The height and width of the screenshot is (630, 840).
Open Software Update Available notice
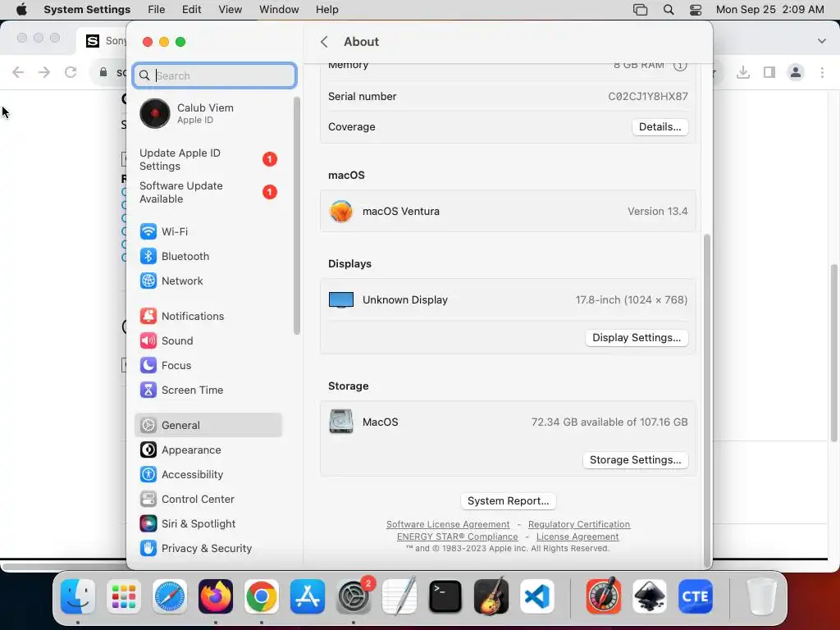pyautogui.click(x=208, y=192)
